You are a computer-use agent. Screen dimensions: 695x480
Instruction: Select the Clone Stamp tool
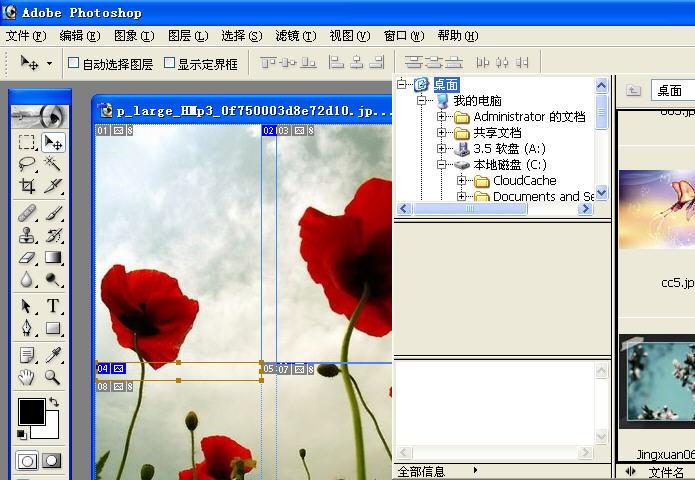27,235
